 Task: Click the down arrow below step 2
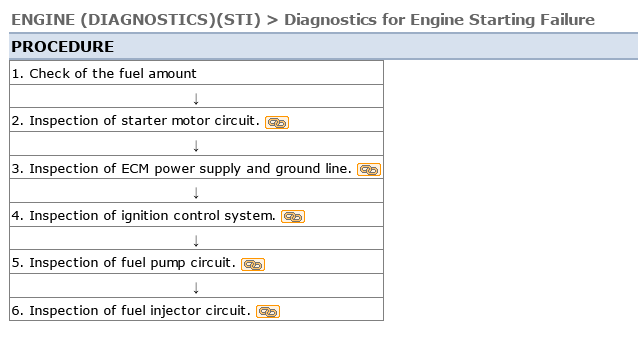click(196, 146)
